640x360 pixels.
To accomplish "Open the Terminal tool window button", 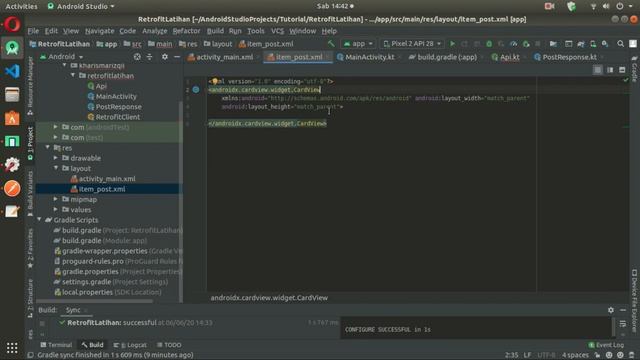I will point(56,345).
